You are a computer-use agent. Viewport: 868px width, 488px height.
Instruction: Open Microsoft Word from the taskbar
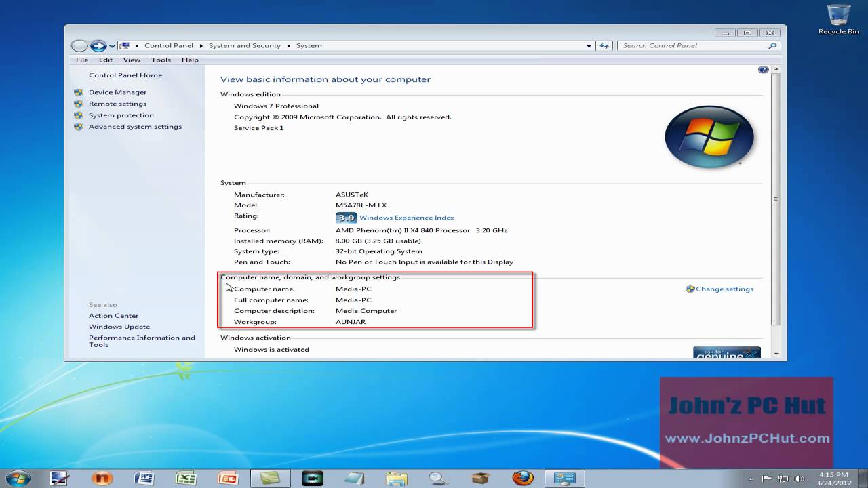144,478
